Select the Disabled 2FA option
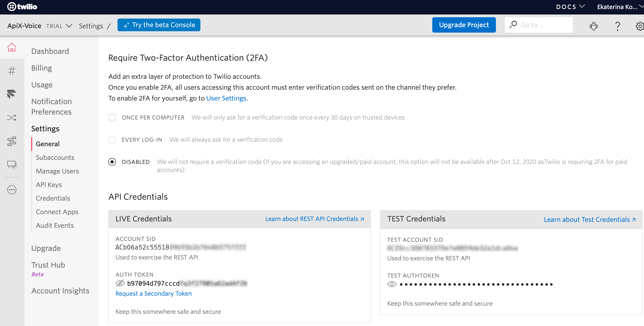Screen dimensions: 644x326 tap(112, 162)
